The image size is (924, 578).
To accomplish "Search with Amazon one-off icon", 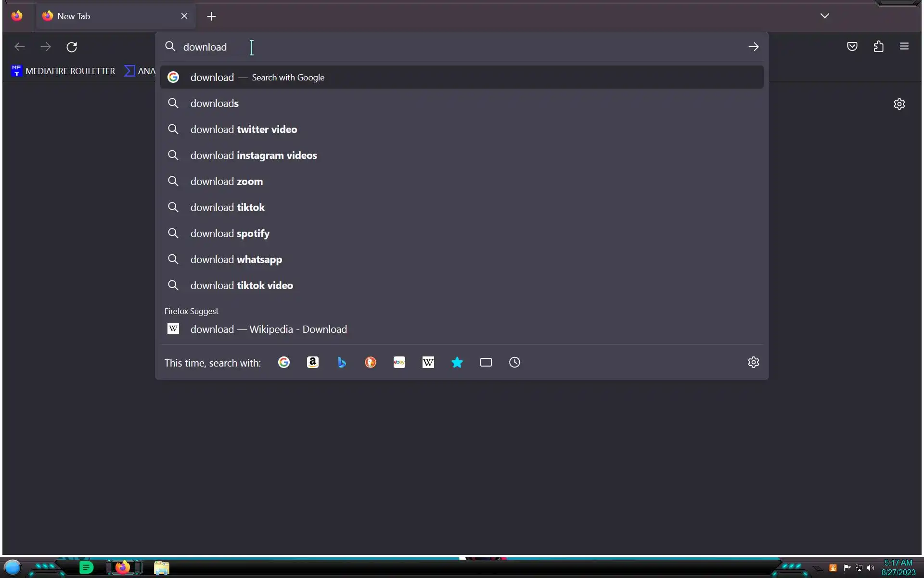I will [x=313, y=362].
